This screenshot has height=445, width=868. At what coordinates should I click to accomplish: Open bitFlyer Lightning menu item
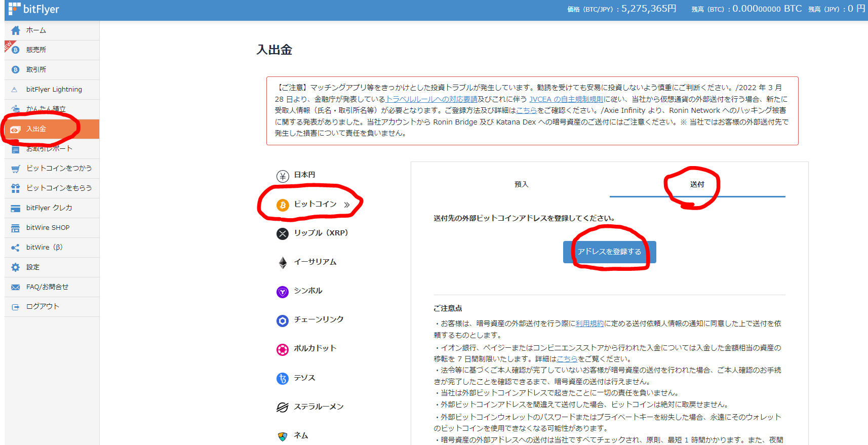point(52,90)
